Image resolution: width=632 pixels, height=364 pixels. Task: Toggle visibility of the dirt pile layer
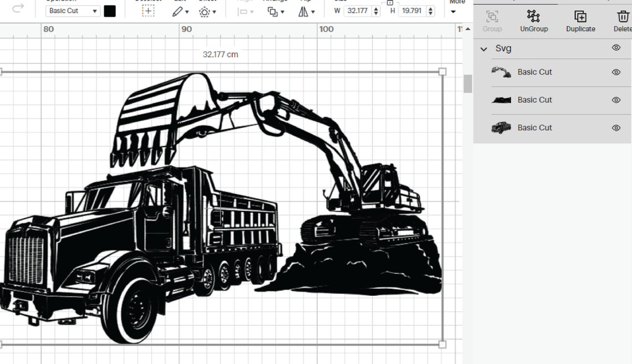pyautogui.click(x=616, y=100)
